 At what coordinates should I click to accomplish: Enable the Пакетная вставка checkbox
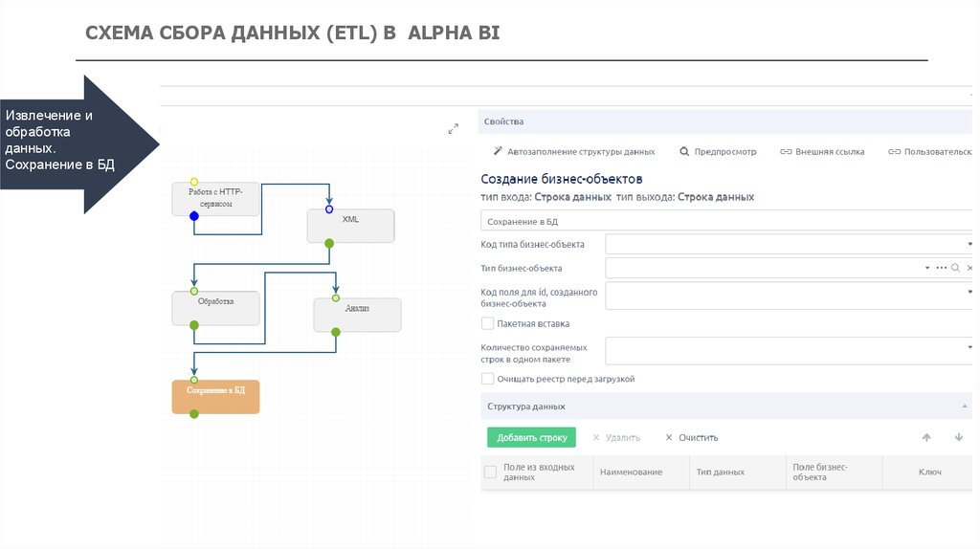pos(488,323)
